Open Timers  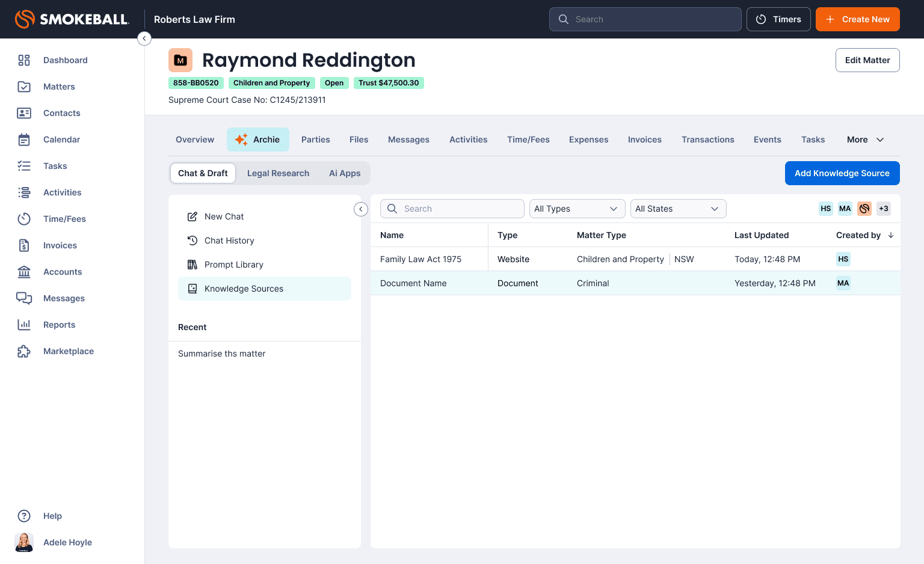coord(778,19)
